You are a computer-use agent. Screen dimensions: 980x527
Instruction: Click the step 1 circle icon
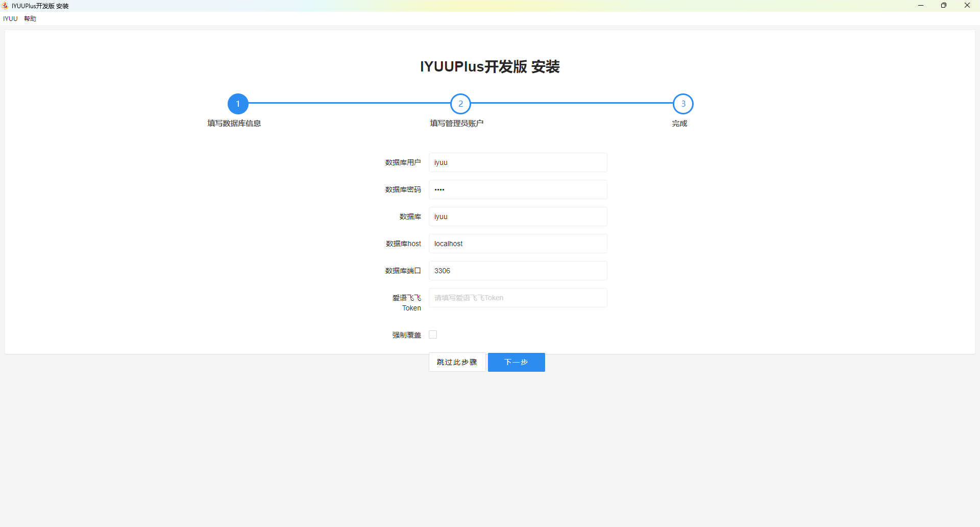238,104
